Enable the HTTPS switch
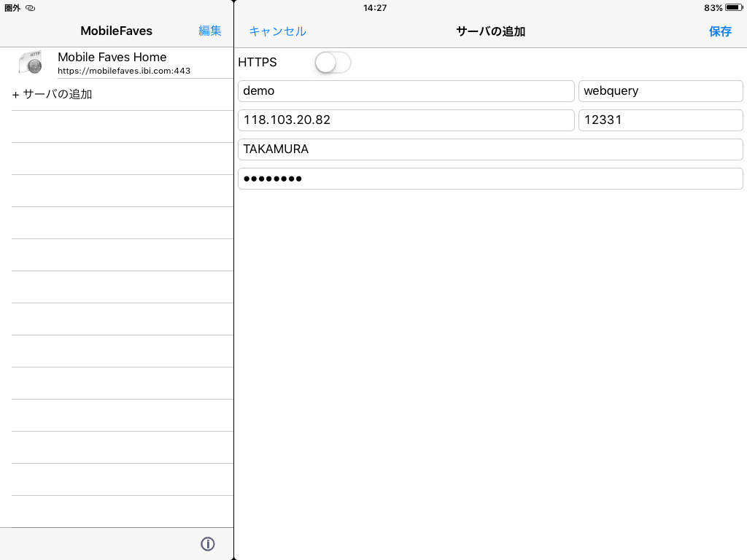Screen dimensions: 747x560 coord(333,63)
